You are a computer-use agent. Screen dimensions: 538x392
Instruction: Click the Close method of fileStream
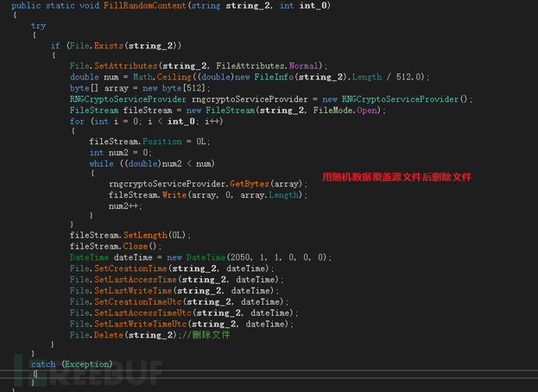tap(135, 246)
